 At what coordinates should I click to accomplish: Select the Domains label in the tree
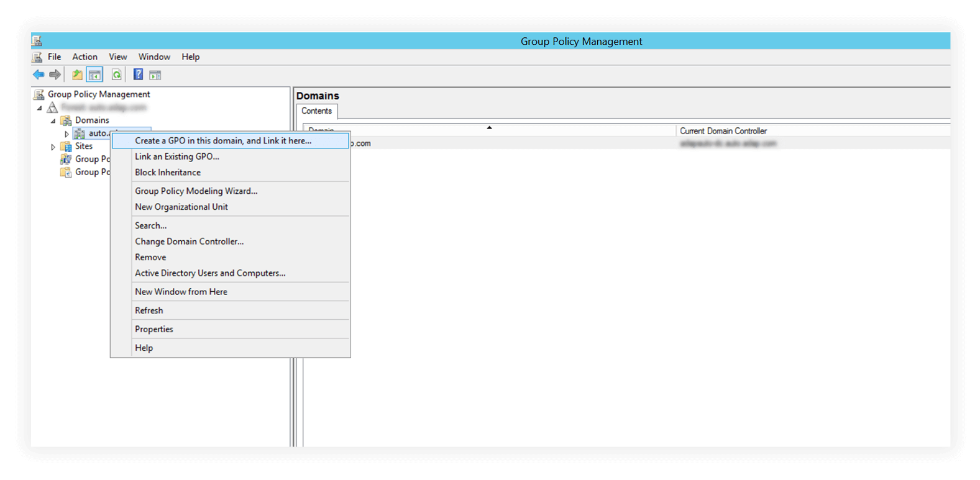pos(92,120)
